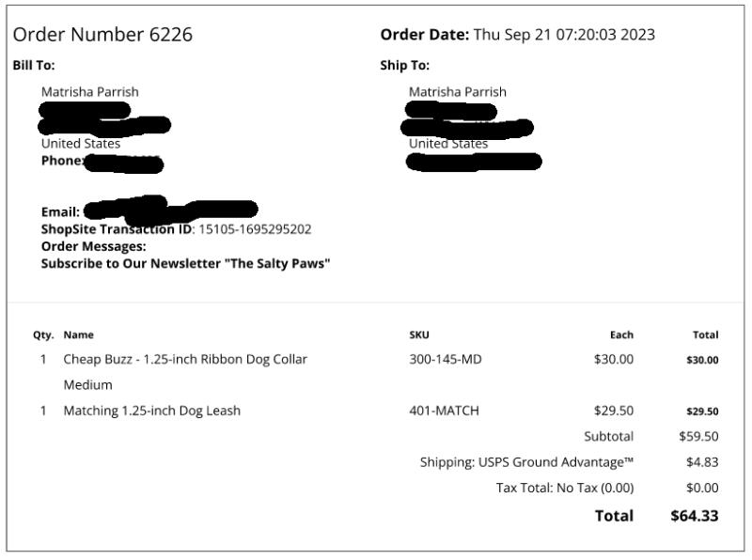Select the ShopSite Transaction ID number
The image size is (752, 560).
pyautogui.click(x=255, y=229)
